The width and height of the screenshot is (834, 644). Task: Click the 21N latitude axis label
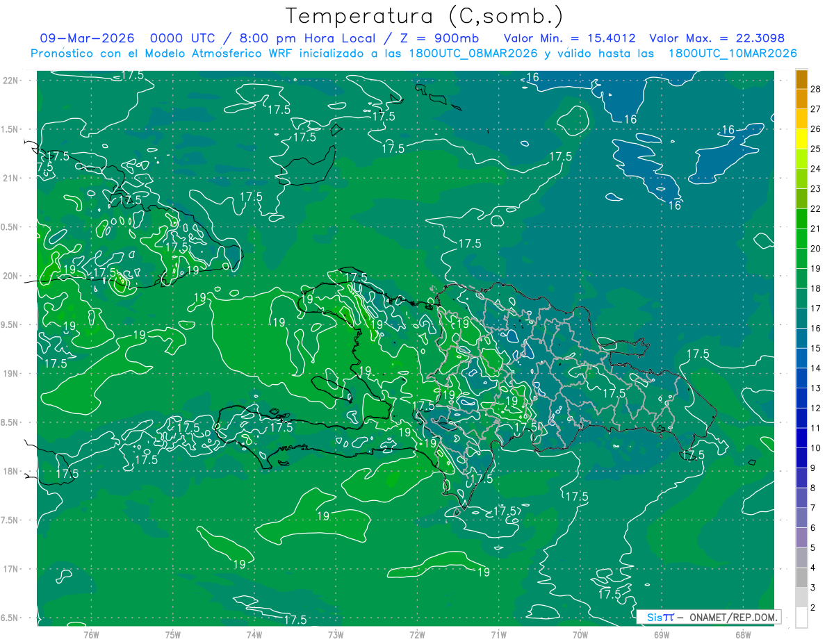coord(11,178)
